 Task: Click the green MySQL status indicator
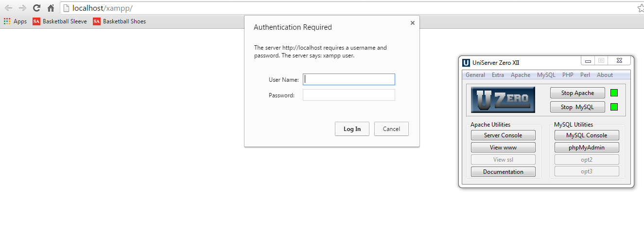[614, 107]
